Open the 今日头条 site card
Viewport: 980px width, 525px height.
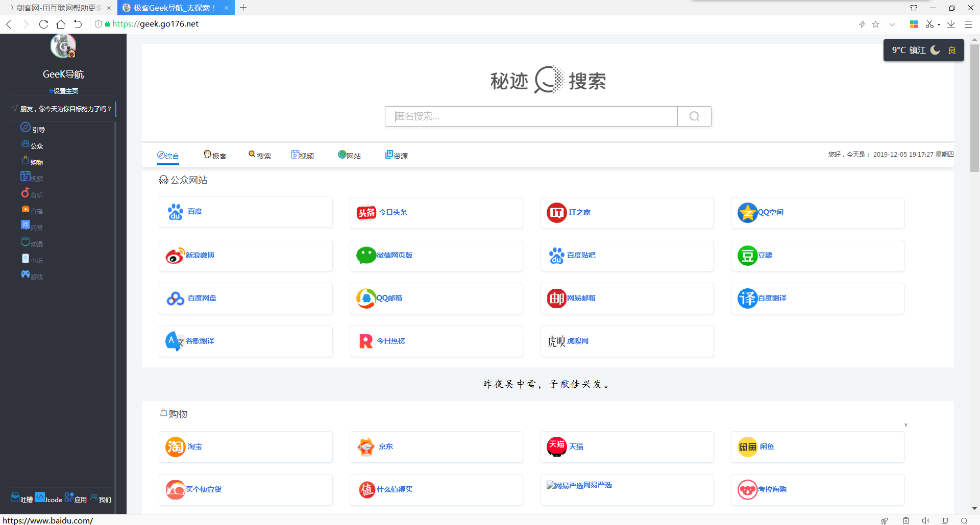(x=436, y=212)
